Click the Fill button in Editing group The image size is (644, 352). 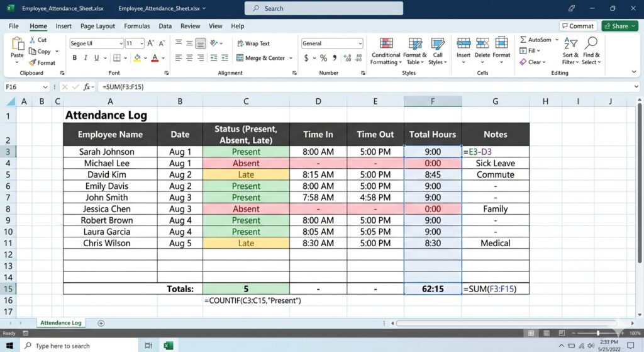(x=530, y=50)
